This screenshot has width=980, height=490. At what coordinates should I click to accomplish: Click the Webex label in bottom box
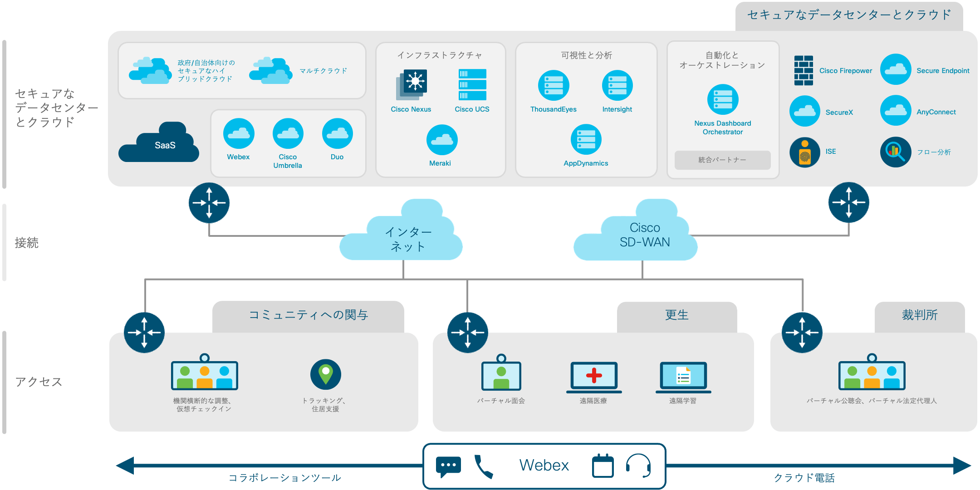[x=544, y=465]
